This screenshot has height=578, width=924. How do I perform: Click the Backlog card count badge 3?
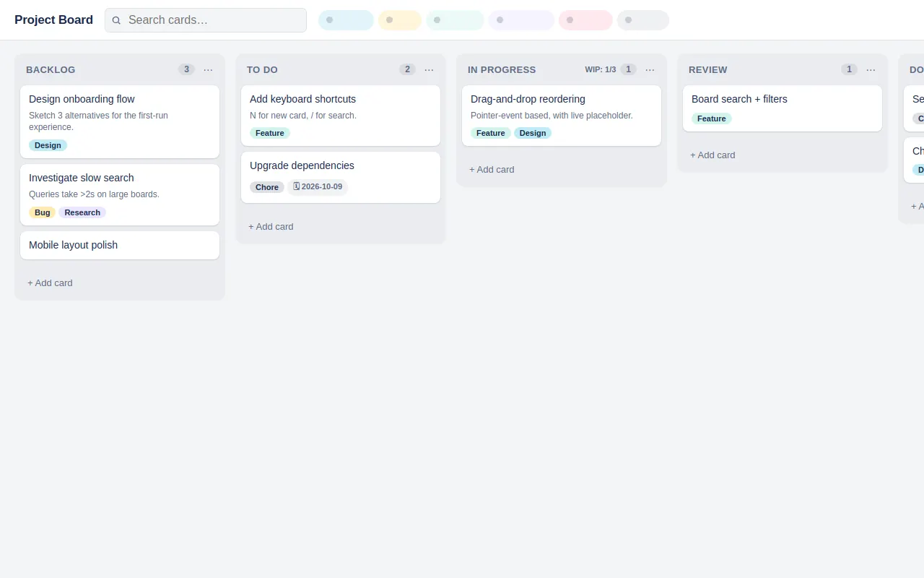click(x=186, y=69)
